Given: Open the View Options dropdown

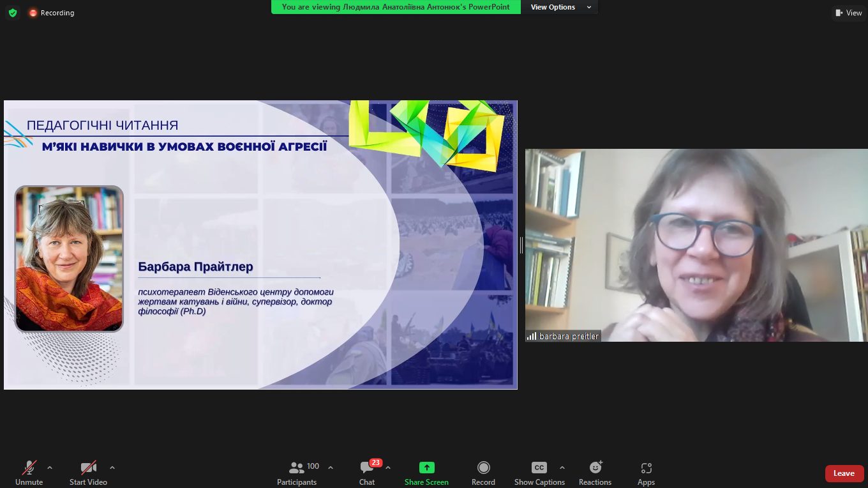Looking at the screenshot, I should 560,7.
